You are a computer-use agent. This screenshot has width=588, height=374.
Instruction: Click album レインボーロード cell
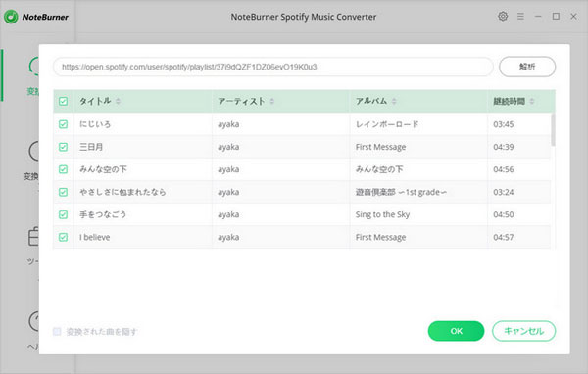click(x=418, y=124)
